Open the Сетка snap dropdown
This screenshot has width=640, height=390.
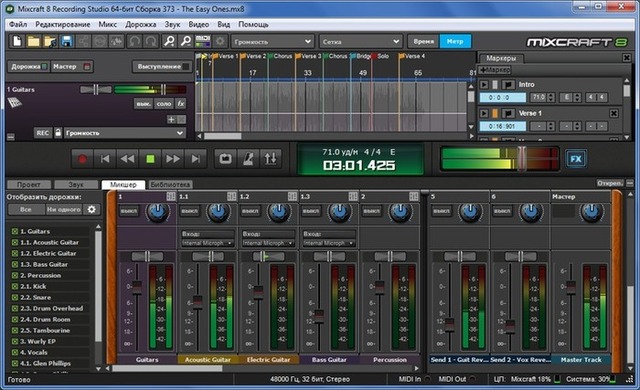point(360,42)
